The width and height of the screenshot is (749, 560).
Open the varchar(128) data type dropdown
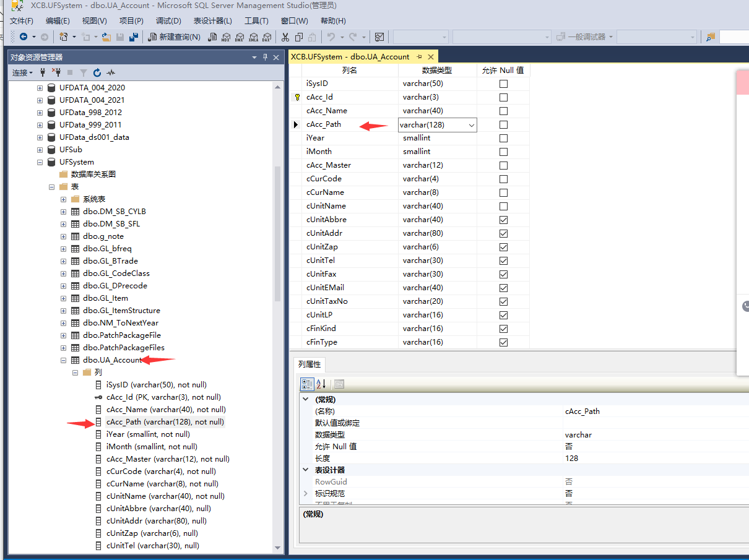pyautogui.click(x=471, y=125)
